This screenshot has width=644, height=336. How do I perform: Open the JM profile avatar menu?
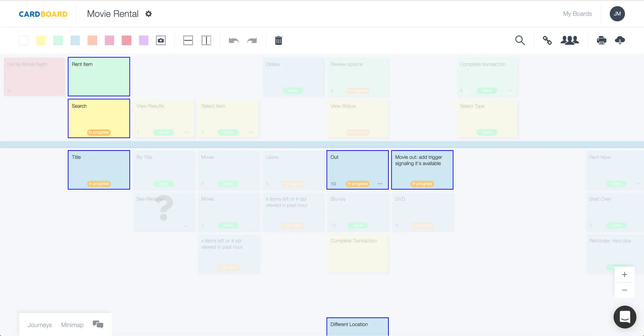coord(617,14)
